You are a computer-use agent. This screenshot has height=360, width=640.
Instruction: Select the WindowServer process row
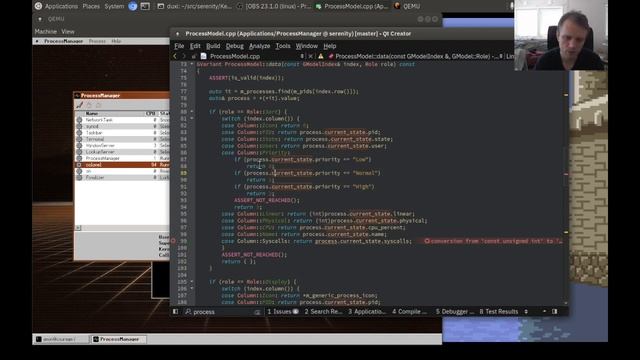click(x=122, y=146)
